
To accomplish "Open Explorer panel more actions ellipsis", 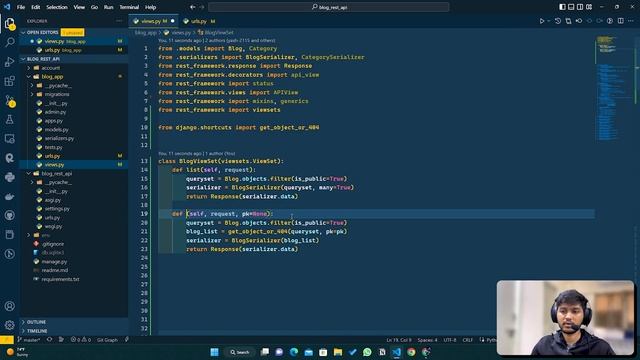I will click(119, 21).
